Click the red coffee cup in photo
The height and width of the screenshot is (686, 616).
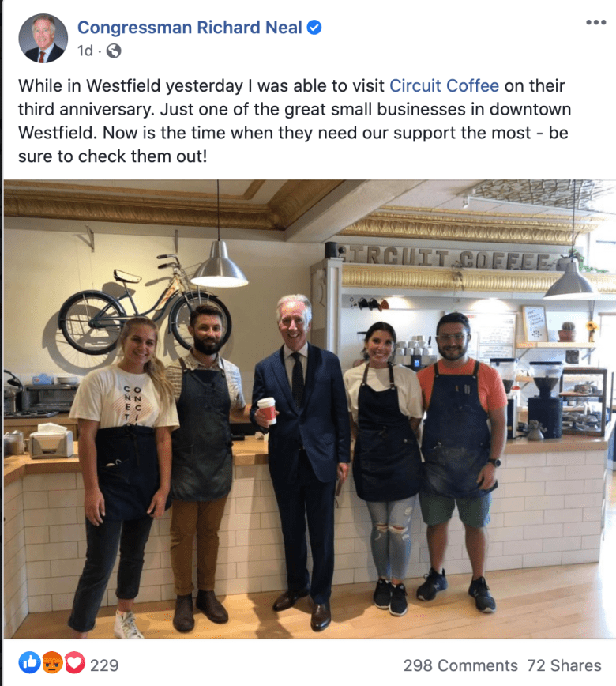point(267,410)
